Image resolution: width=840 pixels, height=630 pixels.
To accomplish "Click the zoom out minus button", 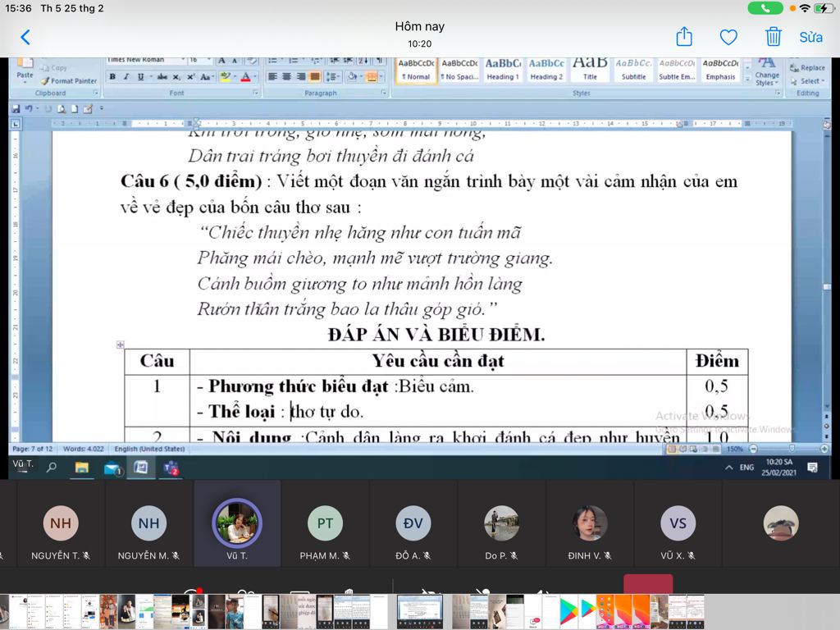I will pyautogui.click(x=753, y=449).
